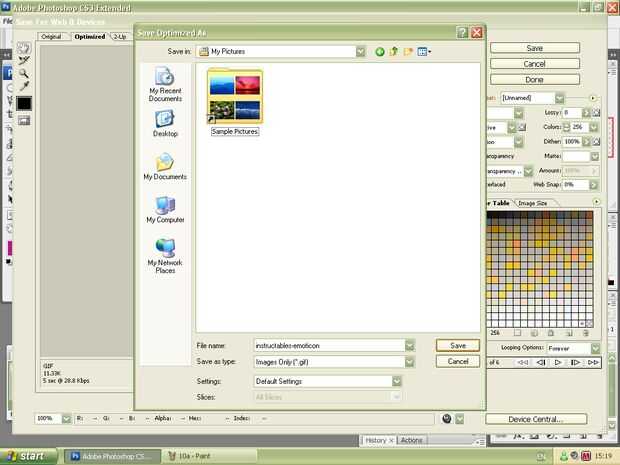Image resolution: width=620 pixels, height=465 pixels.
Task: Switch to the 2-Up tab
Action: click(x=120, y=37)
